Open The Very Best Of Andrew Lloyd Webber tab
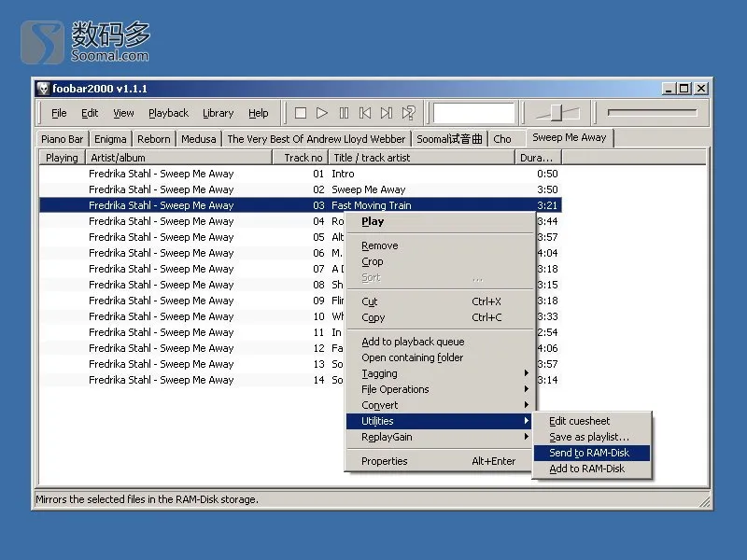Viewport: 747px width, 560px height. tap(317, 139)
